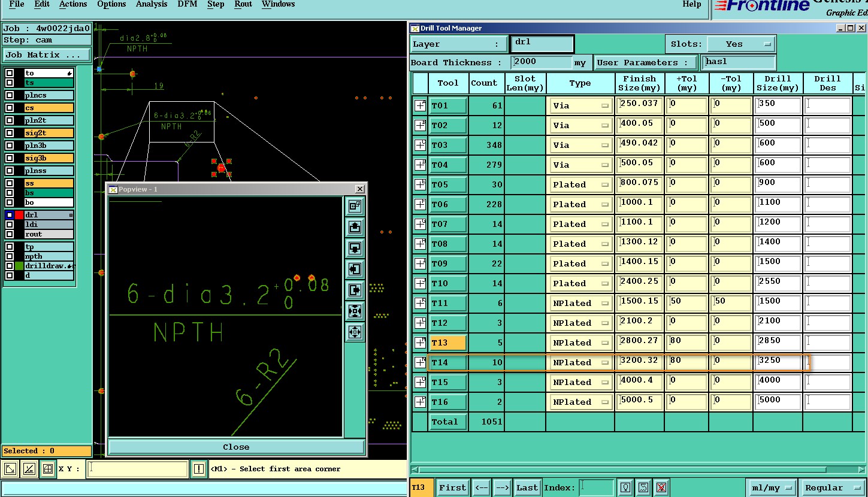The height and width of the screenshot is (497, 868).
Task: Click the plus icon for tool T16
Action: [421, 402]
